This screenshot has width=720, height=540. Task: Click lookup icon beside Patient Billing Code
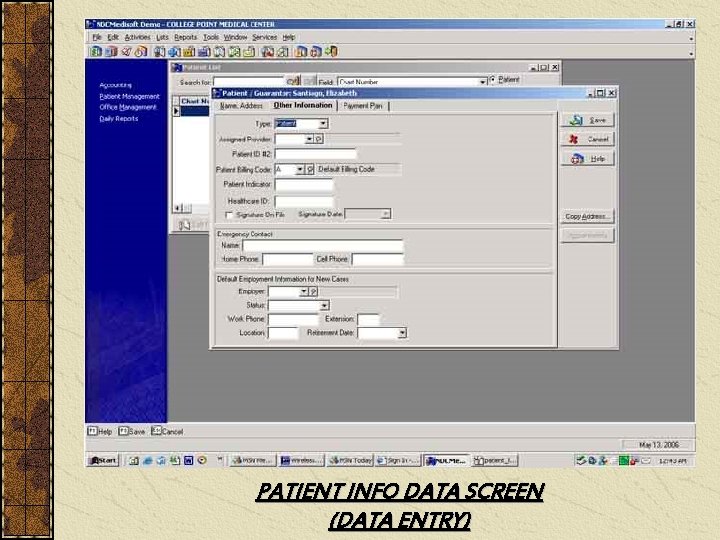[x=310, y=169]
